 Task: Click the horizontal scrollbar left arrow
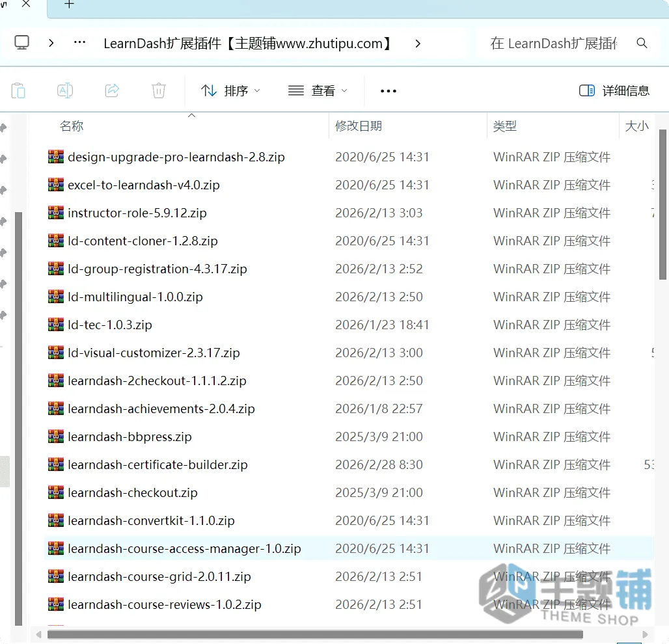pyautogui.click(x=39, y=634)
